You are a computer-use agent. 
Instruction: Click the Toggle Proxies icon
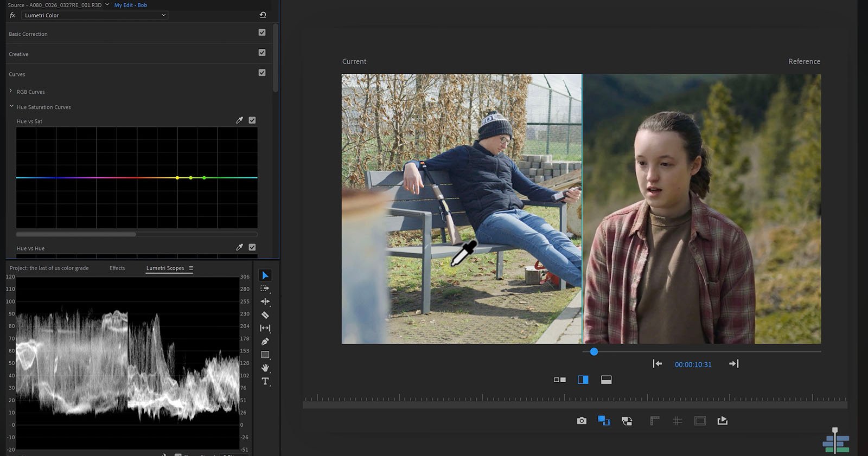pos(627,421)
